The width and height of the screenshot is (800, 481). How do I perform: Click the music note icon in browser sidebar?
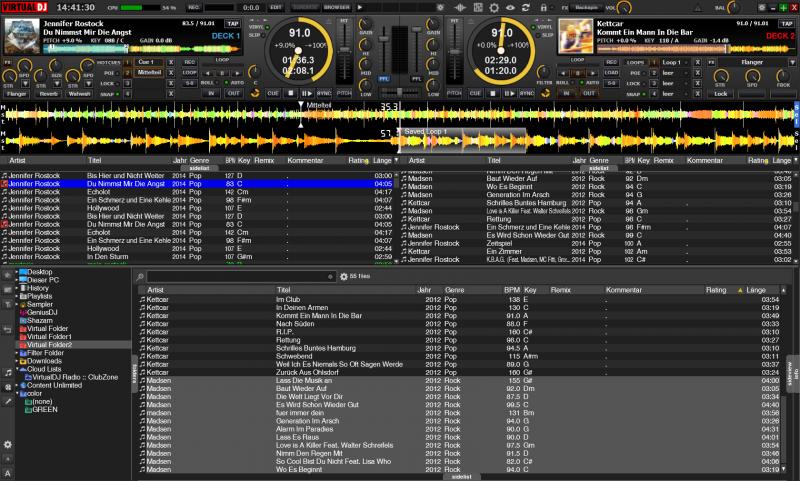(x=8, y=373)
